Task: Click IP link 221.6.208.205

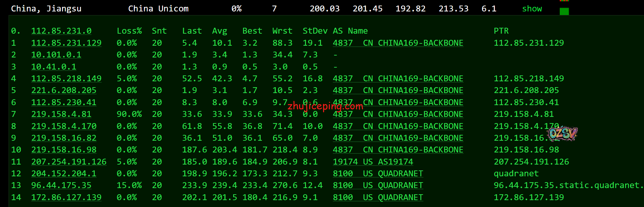Action: pos(64,90)
